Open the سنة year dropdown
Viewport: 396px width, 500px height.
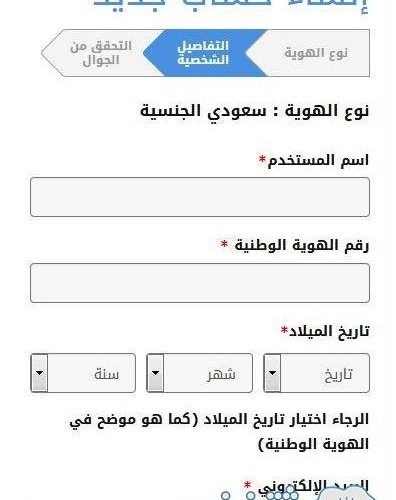coord(83,373)
